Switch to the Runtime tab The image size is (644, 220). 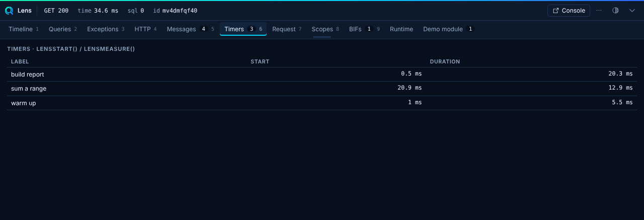point(401,29)
